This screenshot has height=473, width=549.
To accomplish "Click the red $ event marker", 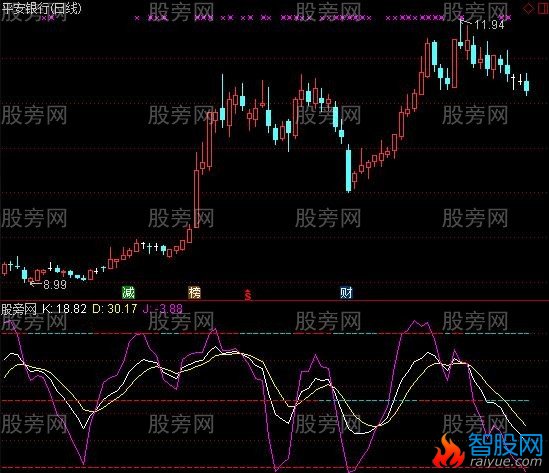I will 248,295.
